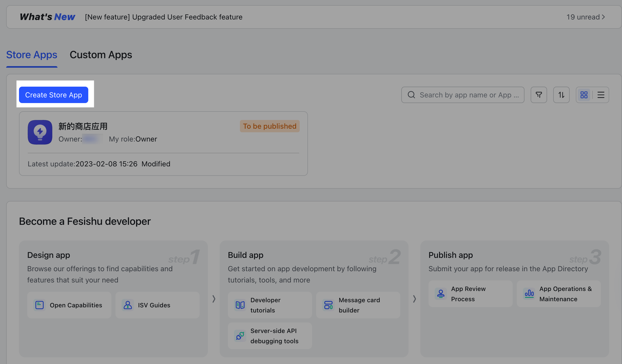Click the Open Capabilities icon
622x364 pixels.
40,305
